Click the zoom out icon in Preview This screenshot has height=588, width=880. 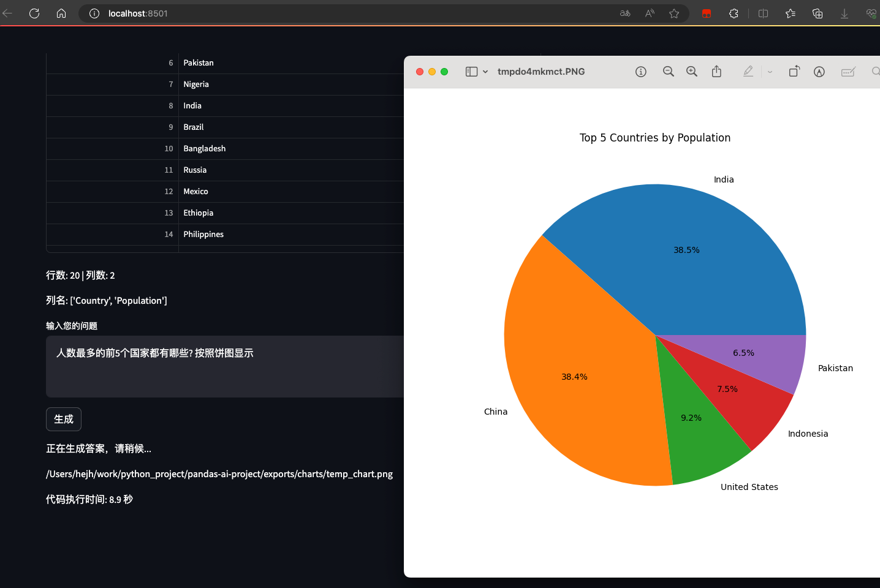pyautogui.click(x=668, y=72)
